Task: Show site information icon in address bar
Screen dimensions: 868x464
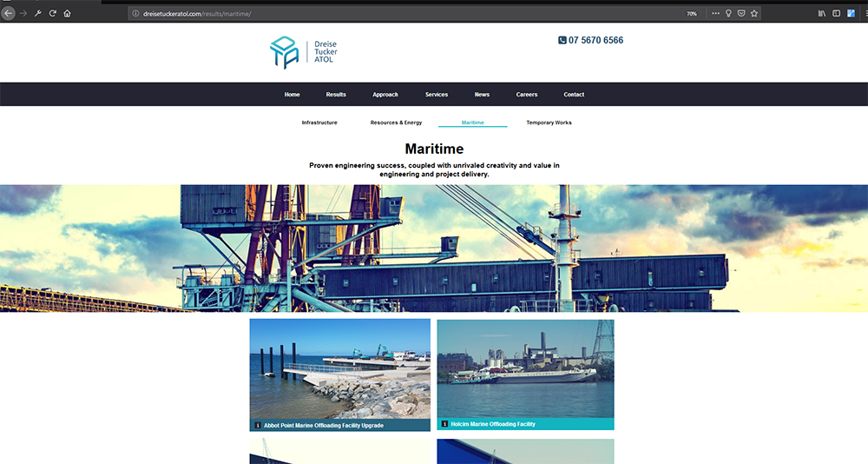Action: point(135,14)
